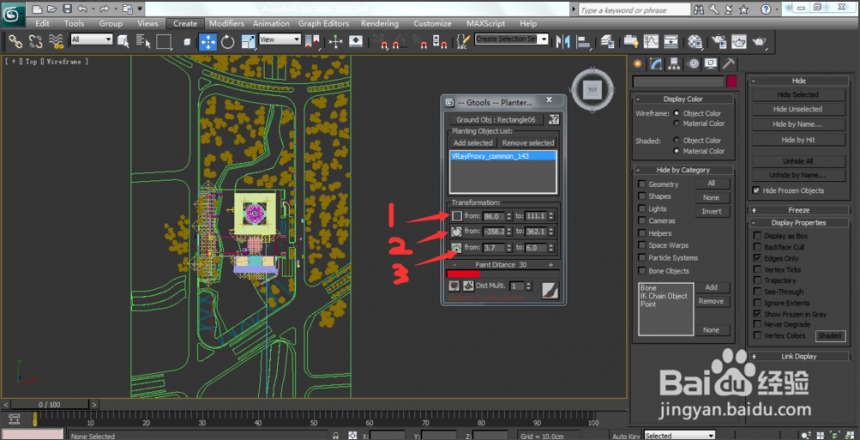The width and height of the screenshot is (860, 440).
Task: Open Render Setup icon
Action: tap(718, 41)
